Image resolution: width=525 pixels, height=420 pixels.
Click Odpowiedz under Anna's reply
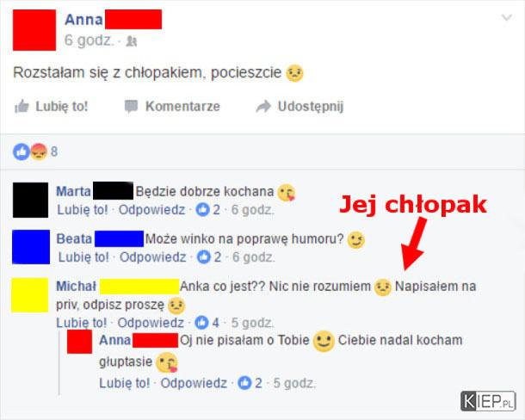point(194,383)
